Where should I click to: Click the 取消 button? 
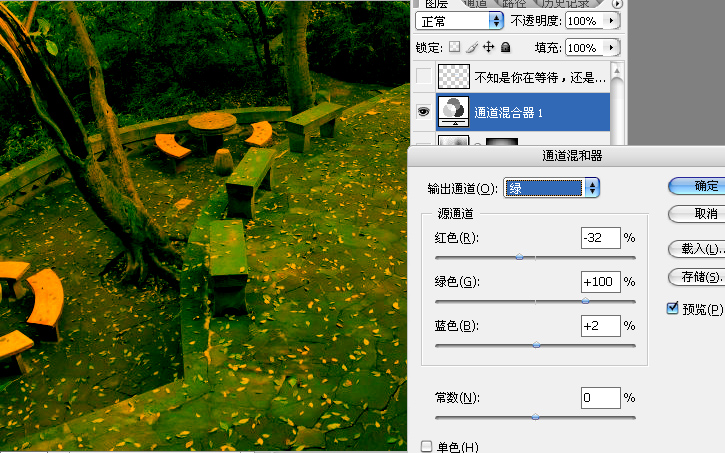point(699,214)
